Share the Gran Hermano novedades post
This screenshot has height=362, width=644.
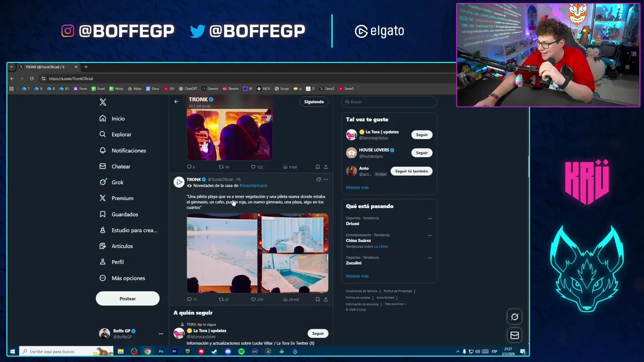pos(326,299)
